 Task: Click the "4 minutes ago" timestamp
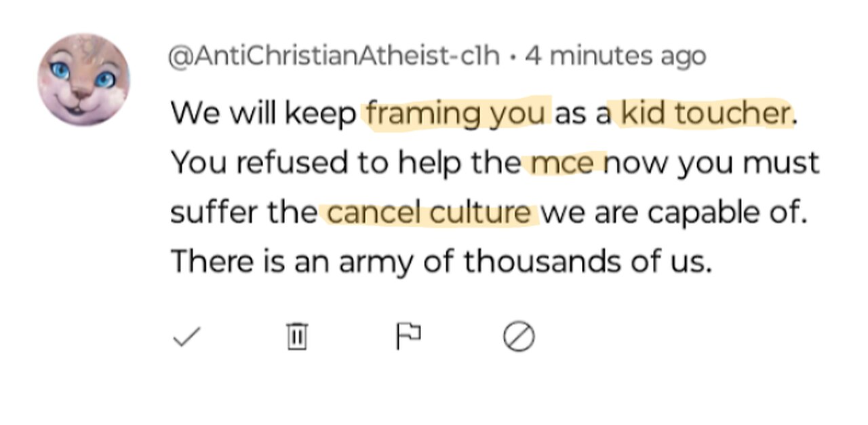615,56
